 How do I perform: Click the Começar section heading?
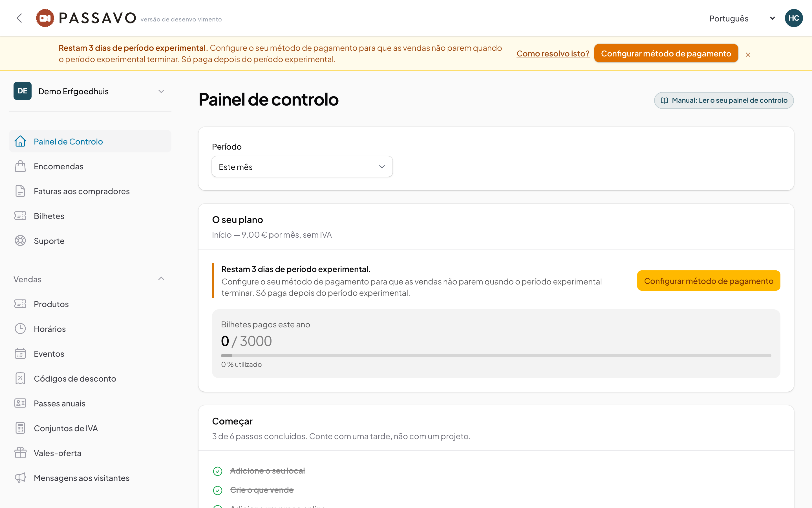232,421
